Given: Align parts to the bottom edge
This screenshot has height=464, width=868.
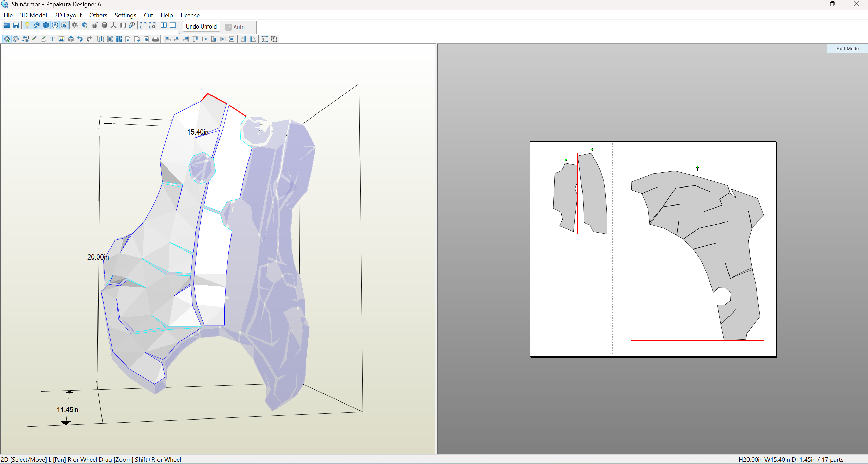Looking at the screenshot, I should [214, 39].
